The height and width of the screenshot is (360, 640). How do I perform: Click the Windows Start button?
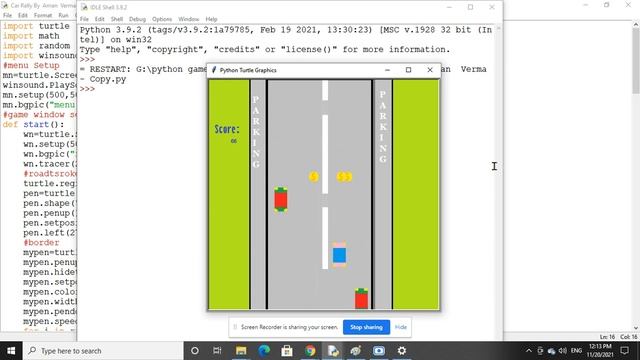coord(11,351)
